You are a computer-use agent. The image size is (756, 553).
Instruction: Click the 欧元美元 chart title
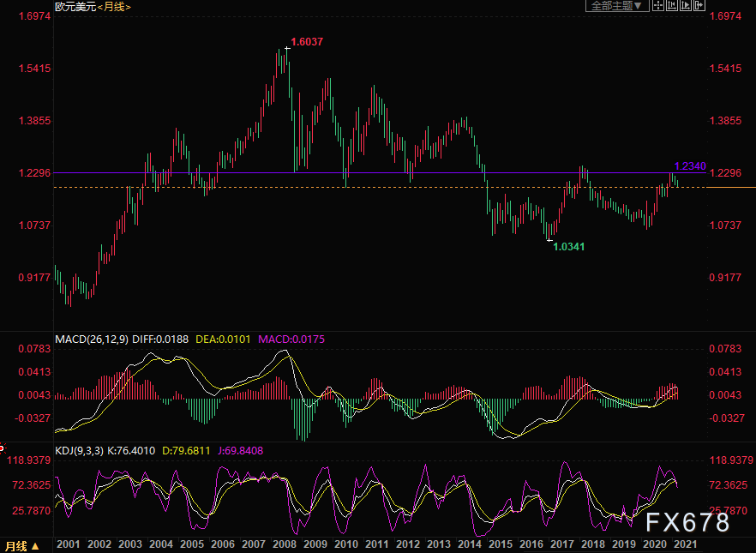coord(75,7)
